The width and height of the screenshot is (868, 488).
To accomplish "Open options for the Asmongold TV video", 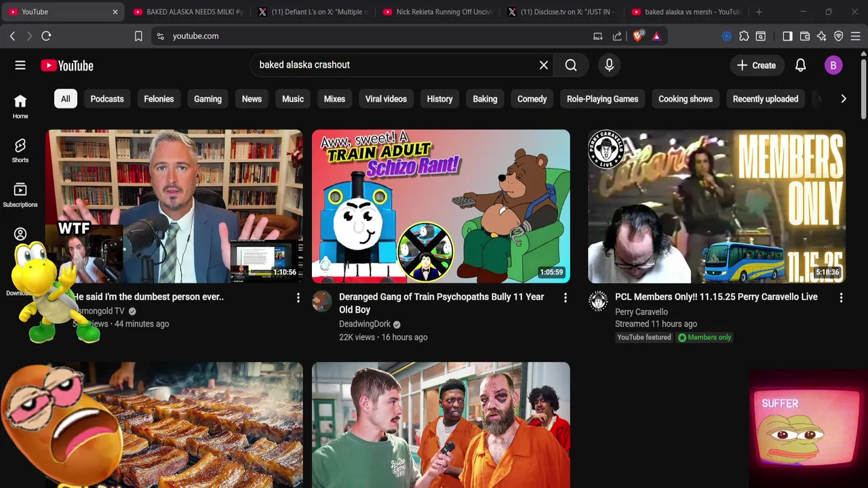I will click(x=298, y=298).
